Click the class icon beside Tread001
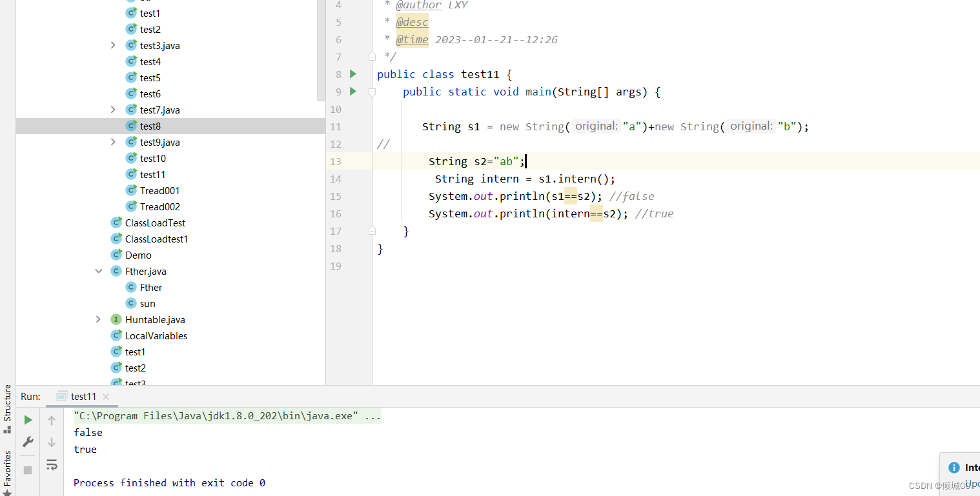The image size is (980, 496). 131,190
